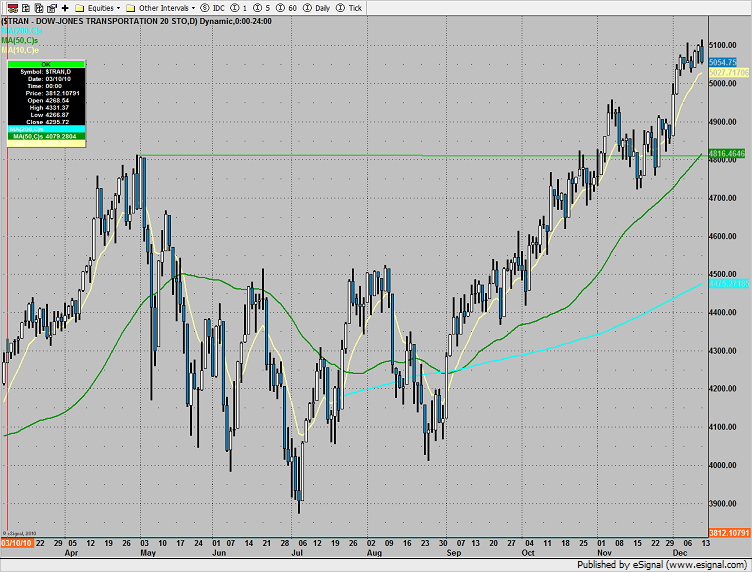Screen dimensions: 752x572
Task: Click the cyan MA(200,C)s row in data window
Action: [x=46, y=129]
